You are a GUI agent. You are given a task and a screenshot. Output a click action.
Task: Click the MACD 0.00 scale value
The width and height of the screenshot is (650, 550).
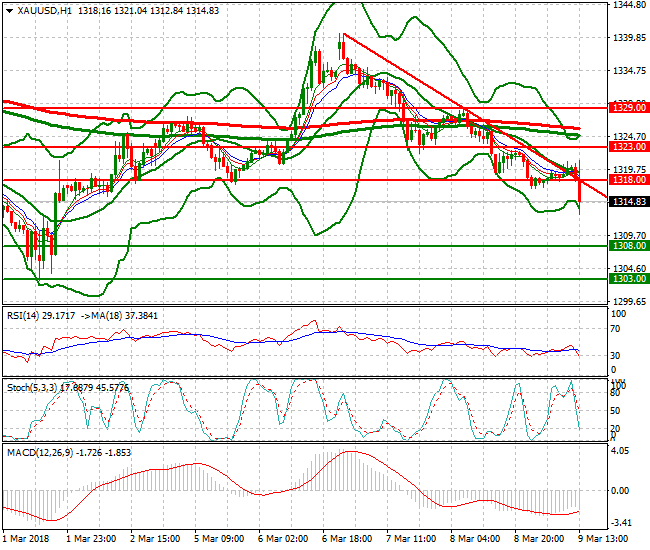(620, 491)
